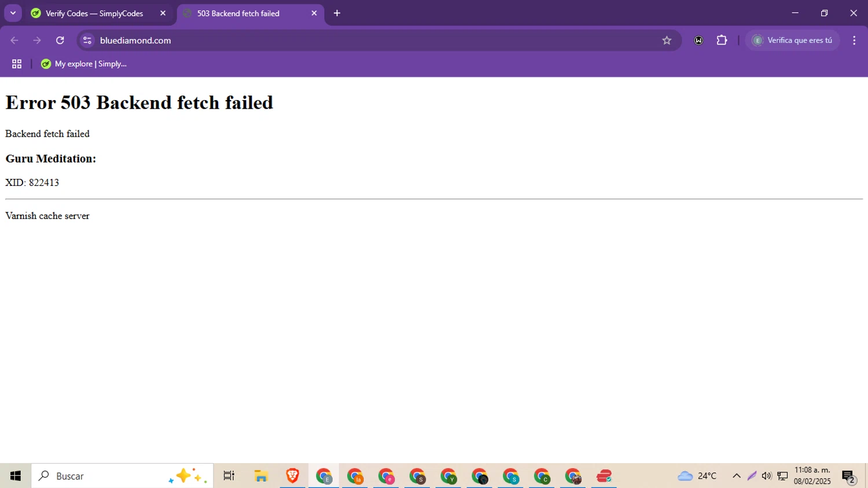
Task: Open the red app icon on the taskbar
Action: 604,476
